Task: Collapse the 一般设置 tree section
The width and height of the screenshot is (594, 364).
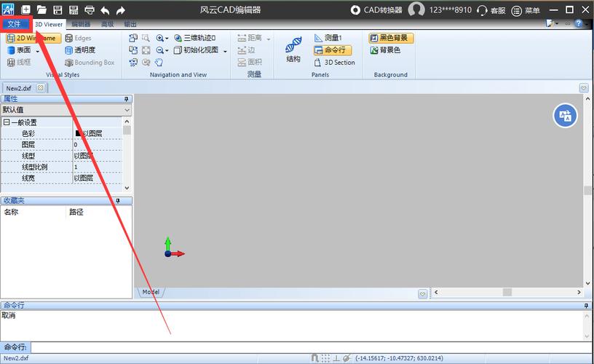Action: click(x=7, y=122)
